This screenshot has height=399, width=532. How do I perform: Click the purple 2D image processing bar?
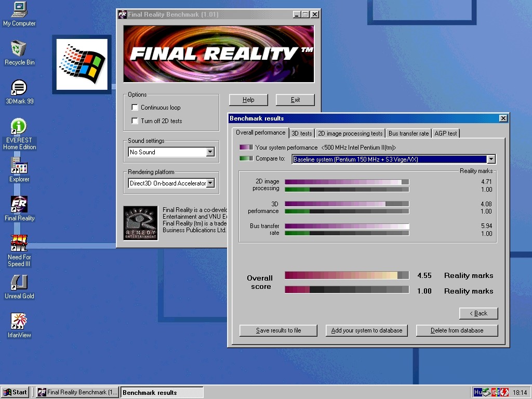tap(347, 182)
